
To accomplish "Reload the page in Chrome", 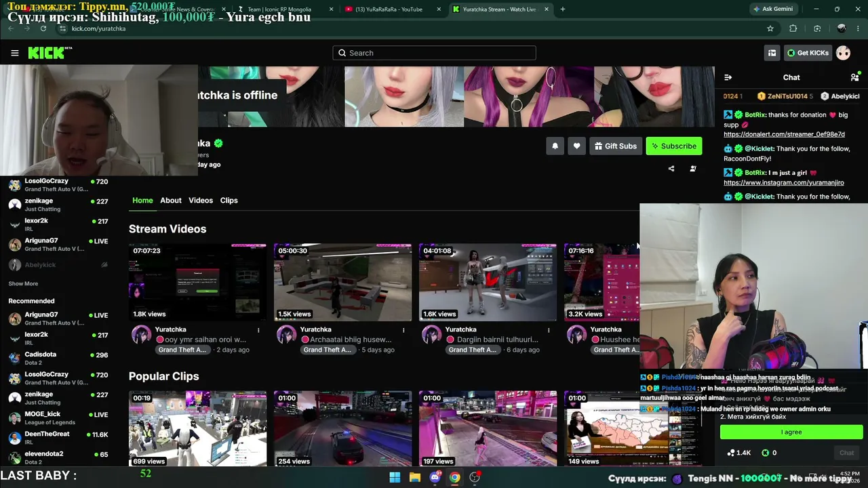I will (x=43, y=28).
